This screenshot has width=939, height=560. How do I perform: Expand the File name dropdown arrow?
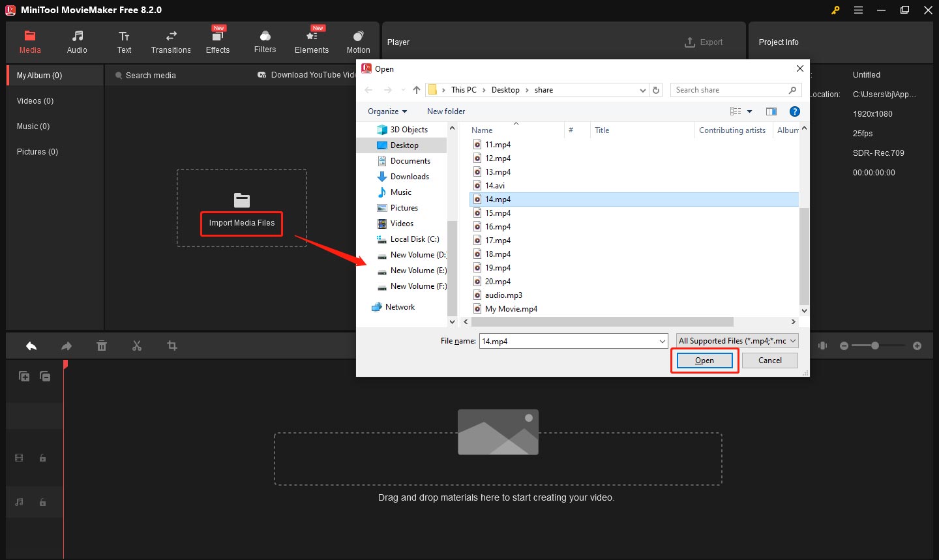(x=662, y=341)
